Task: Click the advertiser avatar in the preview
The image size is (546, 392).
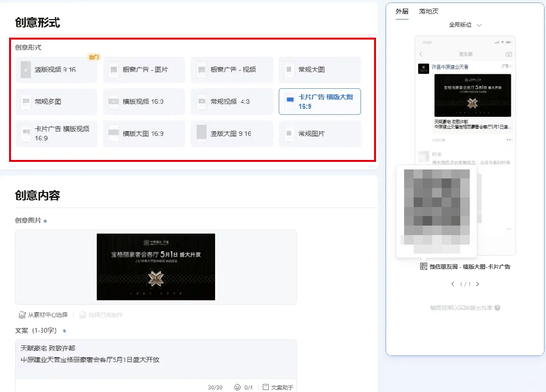Action: [423, 69]
